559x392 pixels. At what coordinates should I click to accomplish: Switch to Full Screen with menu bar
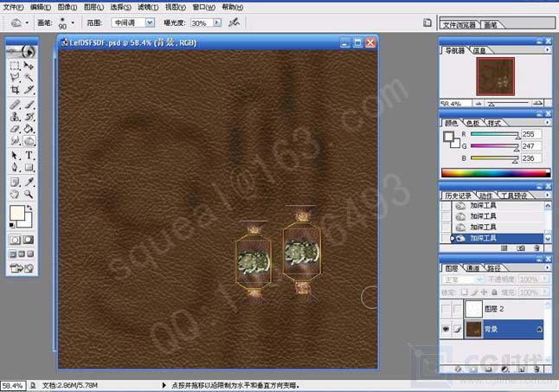[x=22, y=254]
